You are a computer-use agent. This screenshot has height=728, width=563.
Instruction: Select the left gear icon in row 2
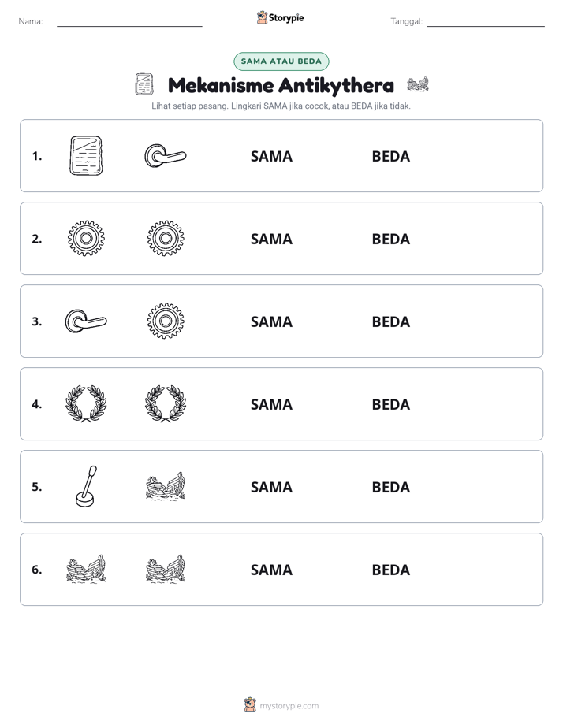pos(86,238)
